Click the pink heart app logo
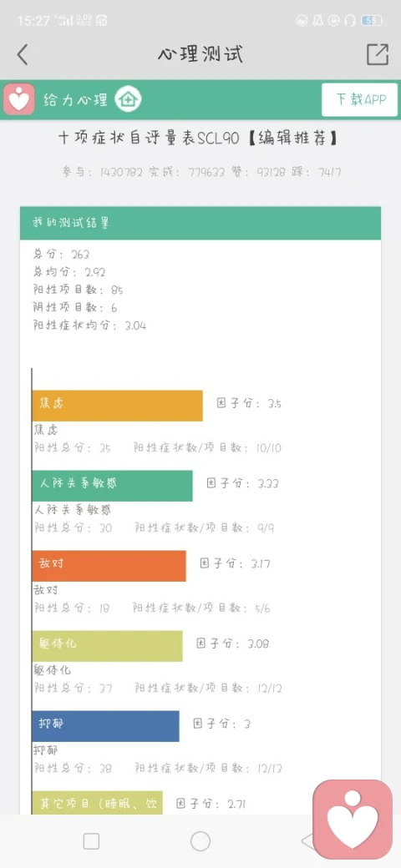 (x=19, y=99)
